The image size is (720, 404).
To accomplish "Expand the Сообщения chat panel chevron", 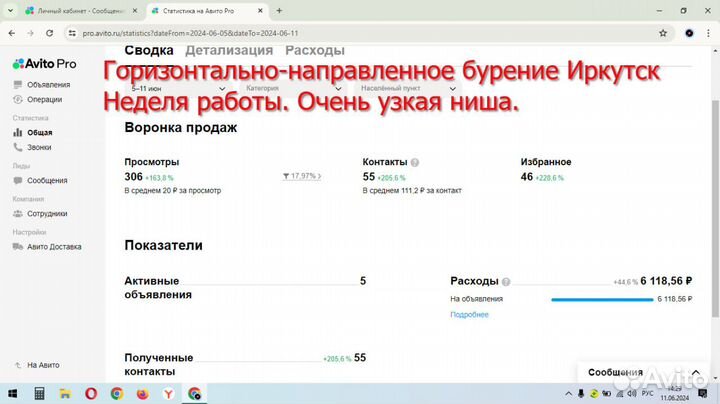I will 696,372.
